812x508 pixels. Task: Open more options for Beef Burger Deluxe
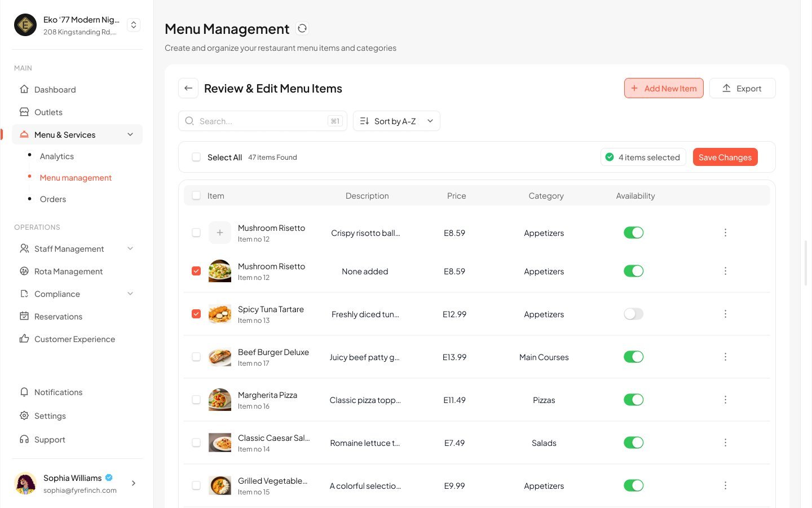click(x=725, y=357)
